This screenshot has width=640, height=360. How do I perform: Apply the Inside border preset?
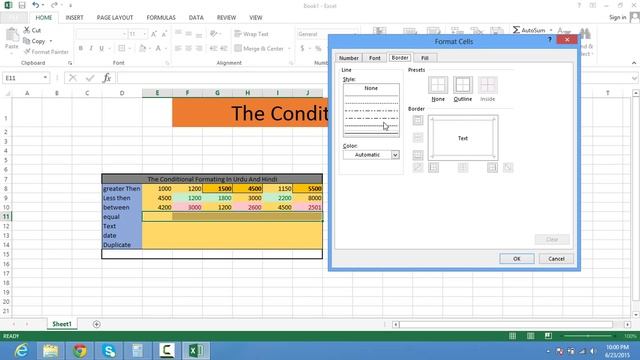point(487,85)
